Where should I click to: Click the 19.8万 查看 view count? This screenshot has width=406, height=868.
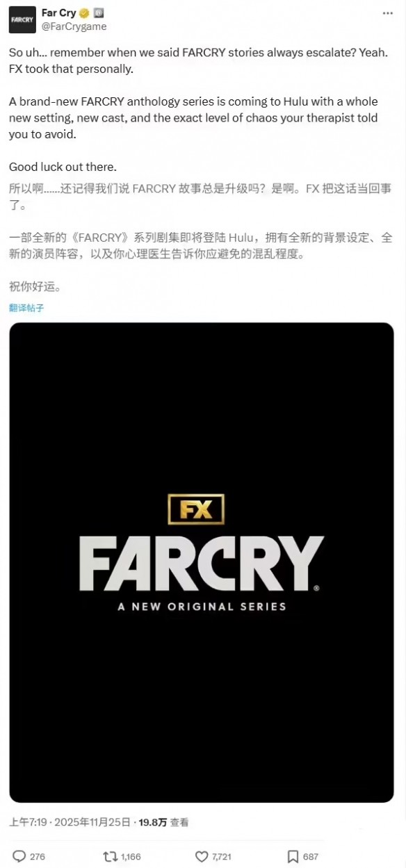point(163,822)
